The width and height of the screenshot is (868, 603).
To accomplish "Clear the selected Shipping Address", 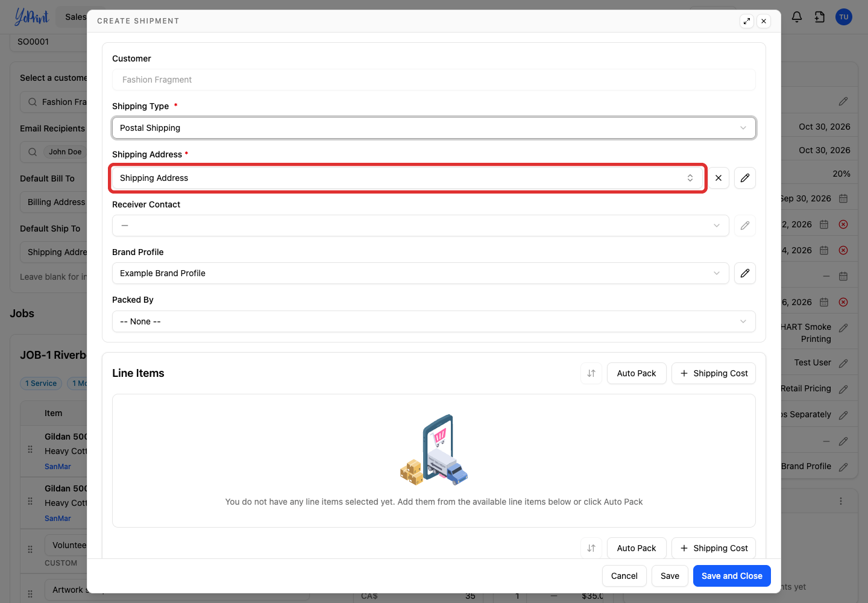I will coord(719,178).
